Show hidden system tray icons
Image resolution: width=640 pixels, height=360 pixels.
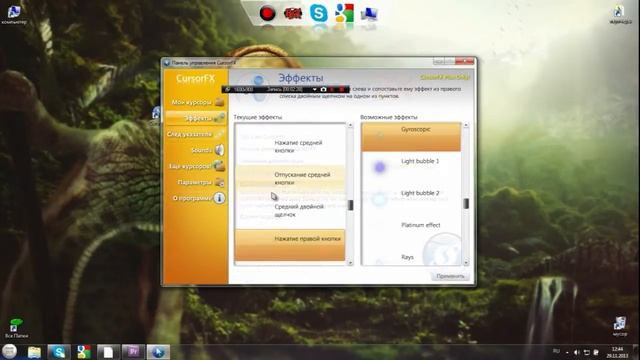567,352
